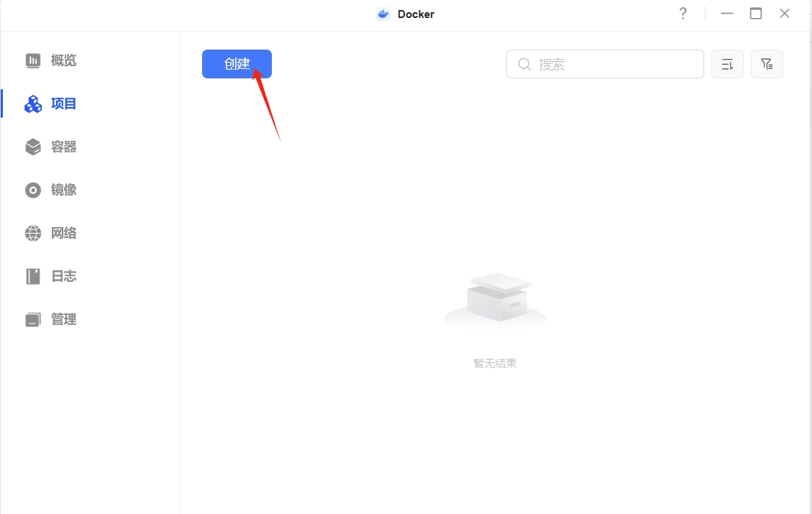Image resolution: width=812 pixels, height=514 pixels.
Task: Open the filter funnel icon button
Action: 767,64
